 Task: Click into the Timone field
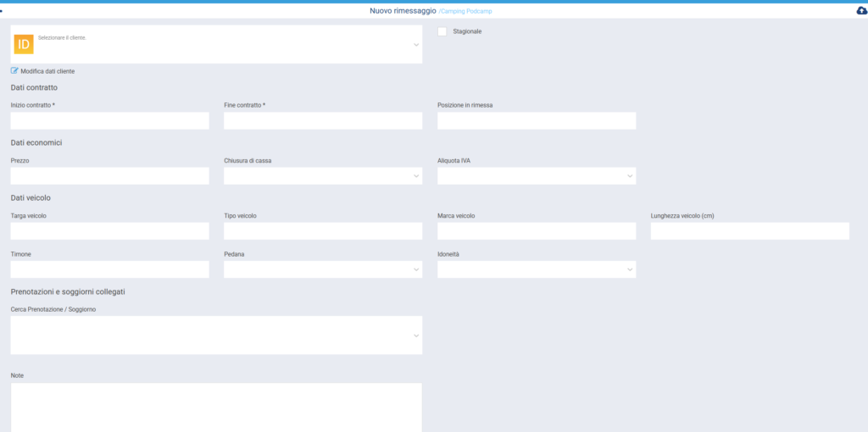[x=109, y=269]
